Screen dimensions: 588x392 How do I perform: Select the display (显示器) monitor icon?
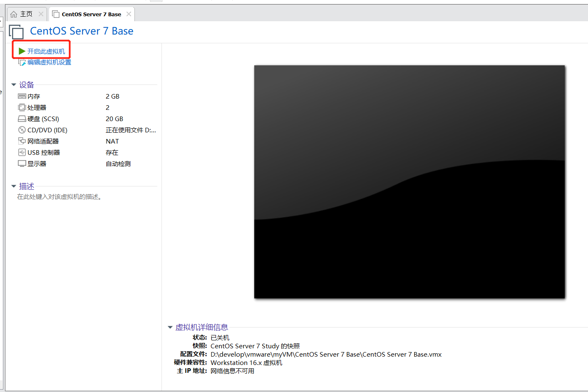pos(22,164)
